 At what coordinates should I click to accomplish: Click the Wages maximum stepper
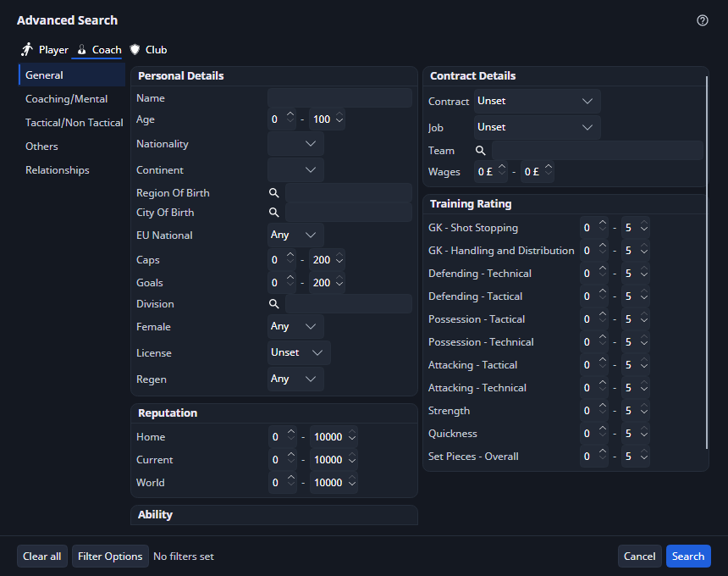click(x=538, y=172)
